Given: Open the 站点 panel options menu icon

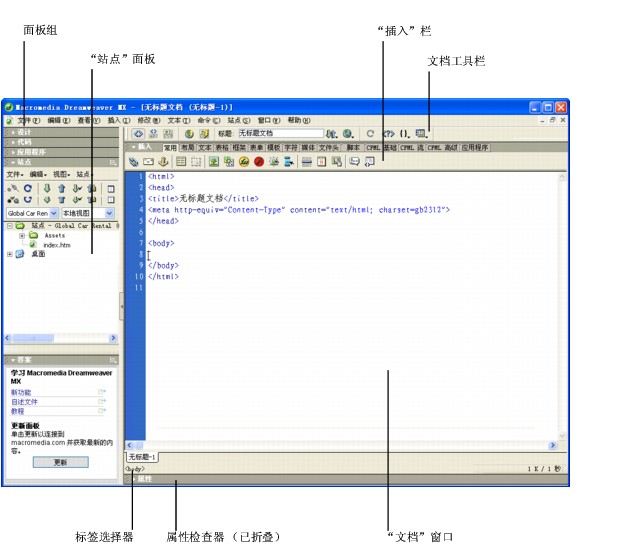Looking at the screenshot, I should tap(113, 162).
